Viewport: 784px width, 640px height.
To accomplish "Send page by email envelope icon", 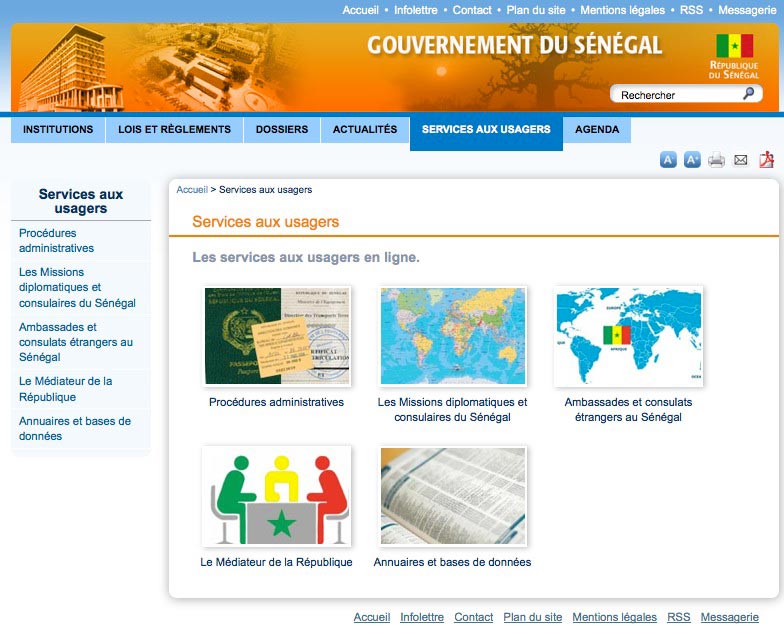I will click(741, 160).
